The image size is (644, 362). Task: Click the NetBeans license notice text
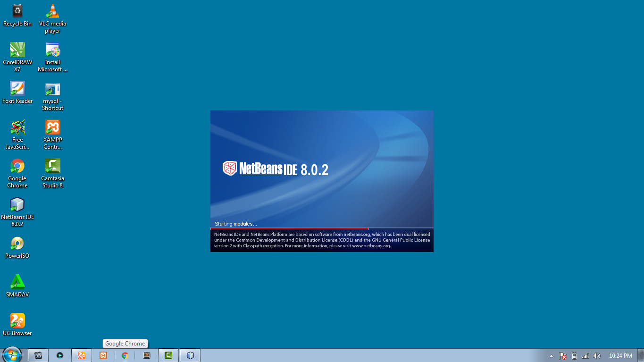coord(322,240)
